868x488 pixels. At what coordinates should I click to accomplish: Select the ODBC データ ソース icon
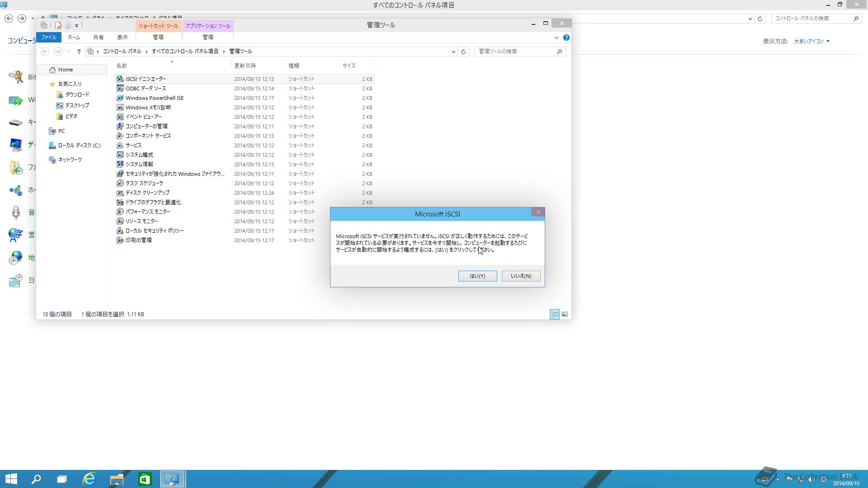click(x=120, y=88)
